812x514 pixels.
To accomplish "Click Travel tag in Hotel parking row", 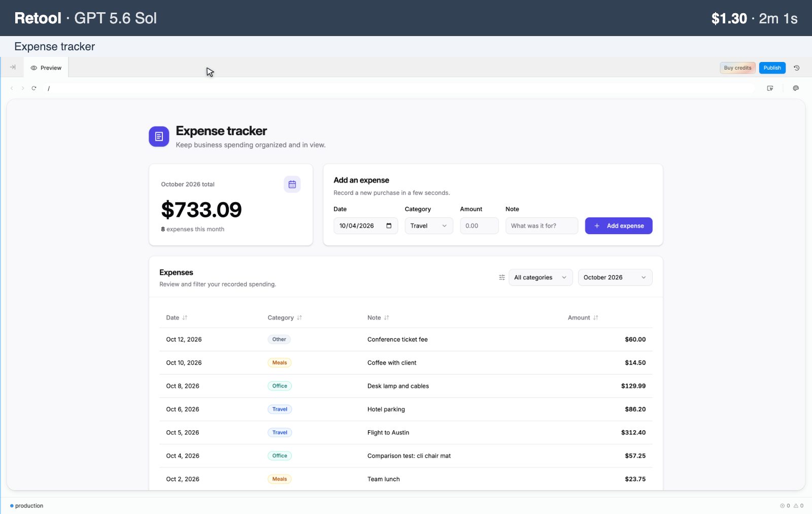I will (x=280, y=409).
